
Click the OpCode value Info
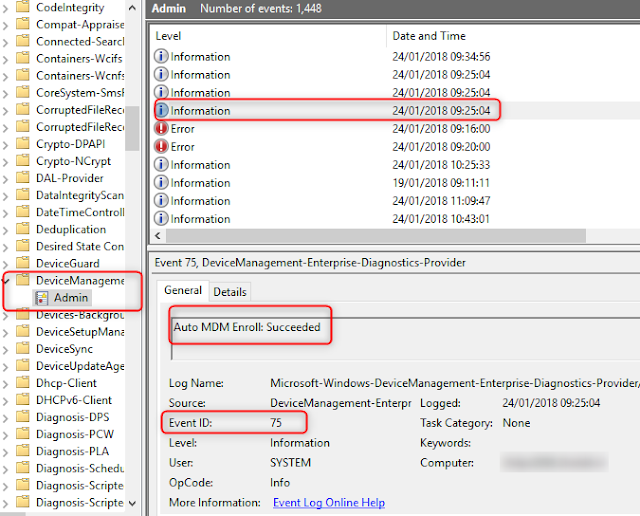[280, 483]
